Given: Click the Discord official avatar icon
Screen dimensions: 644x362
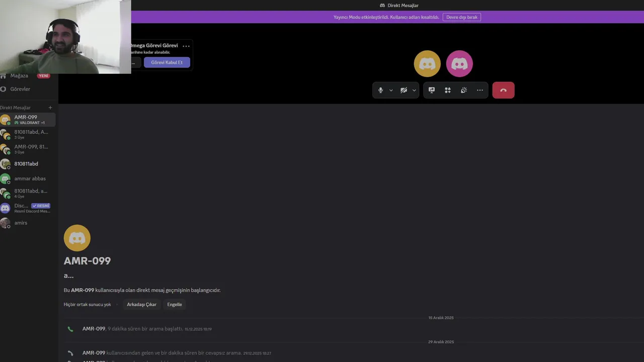Looking at the screenshot, I should click(x=5, y=208).
